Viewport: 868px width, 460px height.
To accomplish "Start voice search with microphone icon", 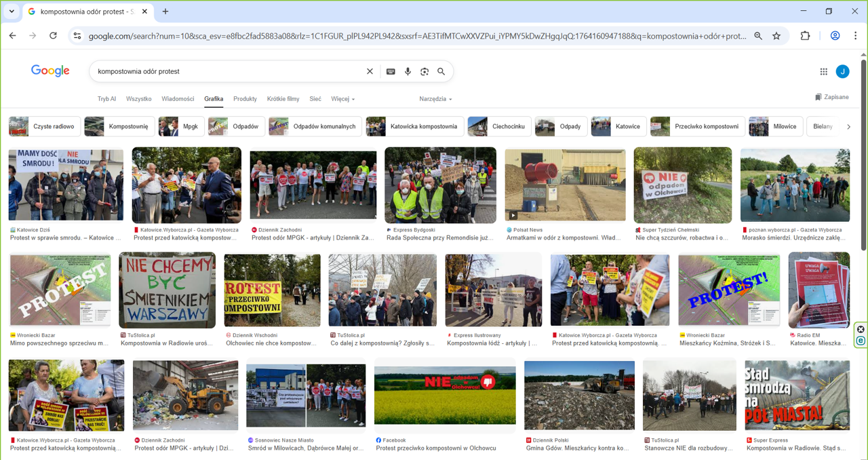I will coord(408,71).
